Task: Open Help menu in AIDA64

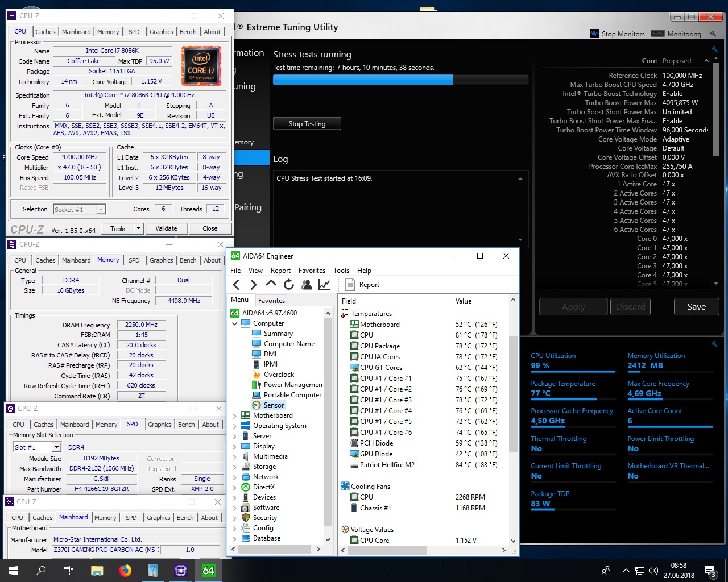Action: click(x=364, y=271)
